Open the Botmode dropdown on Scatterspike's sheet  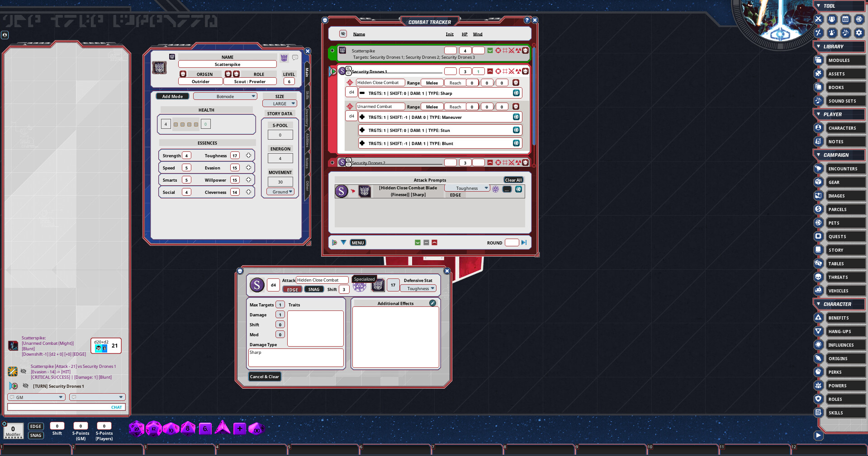[x=225, y=96]
